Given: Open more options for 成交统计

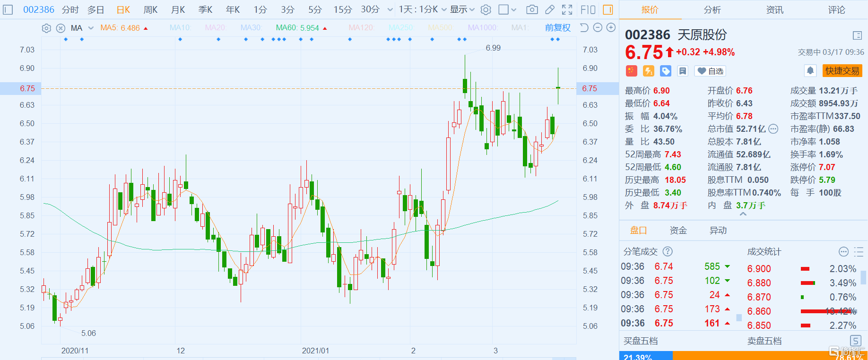Looking at the screenshot, I should [x=843, y=251].
